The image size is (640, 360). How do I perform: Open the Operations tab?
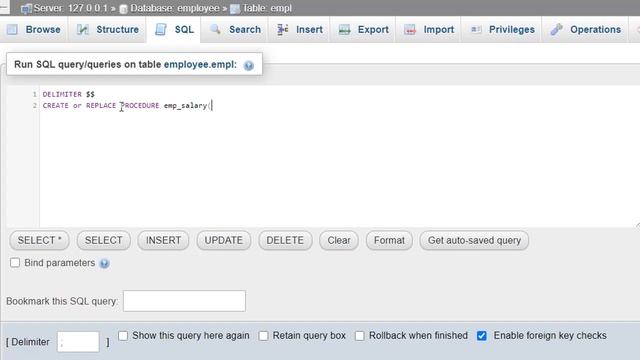point(585,29)
